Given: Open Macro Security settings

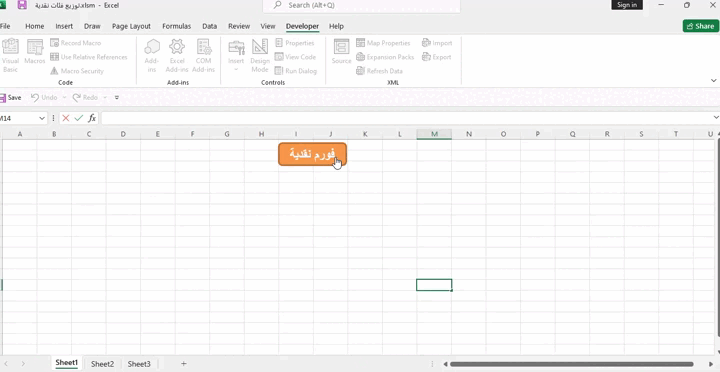Looking at the screenshot, I should 77,71.
